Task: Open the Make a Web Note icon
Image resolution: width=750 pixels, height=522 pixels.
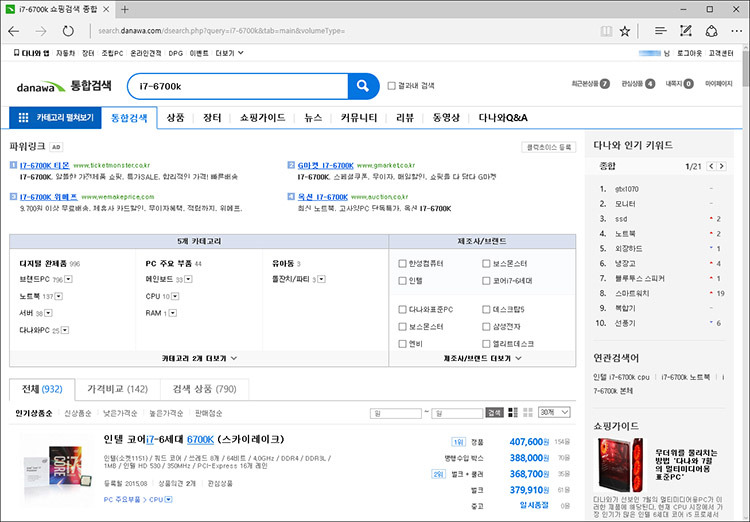Action: pos(686,31)
